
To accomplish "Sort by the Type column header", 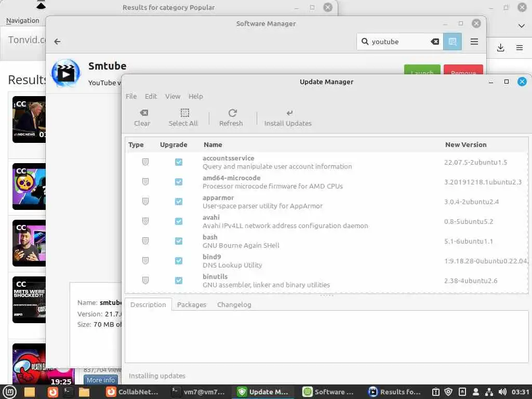I will 136,144.
